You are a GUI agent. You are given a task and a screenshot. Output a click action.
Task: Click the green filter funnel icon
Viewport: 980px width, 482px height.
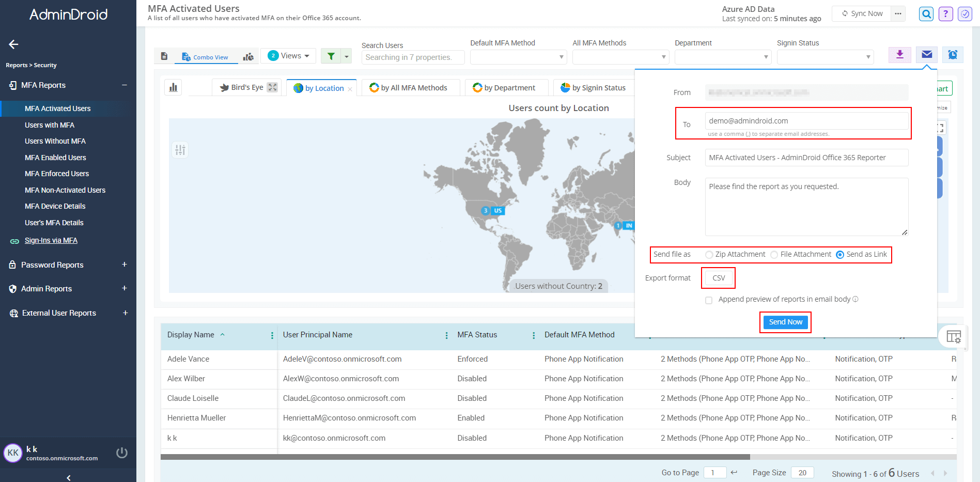331,56
